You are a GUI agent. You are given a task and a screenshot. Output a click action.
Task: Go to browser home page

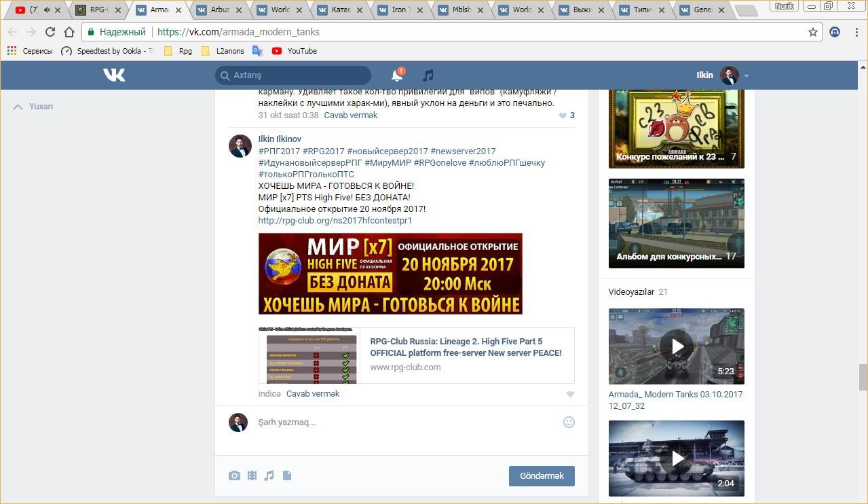tap(69, 32)
